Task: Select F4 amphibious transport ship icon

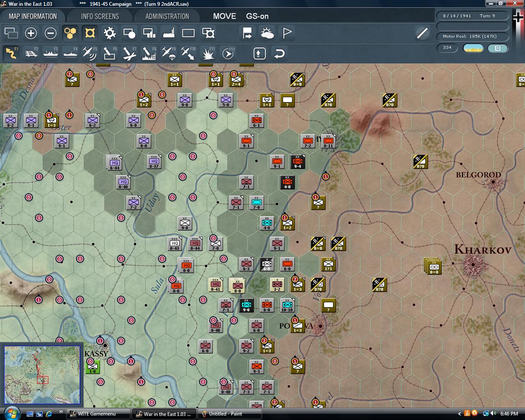Action: tap(70, 53)
